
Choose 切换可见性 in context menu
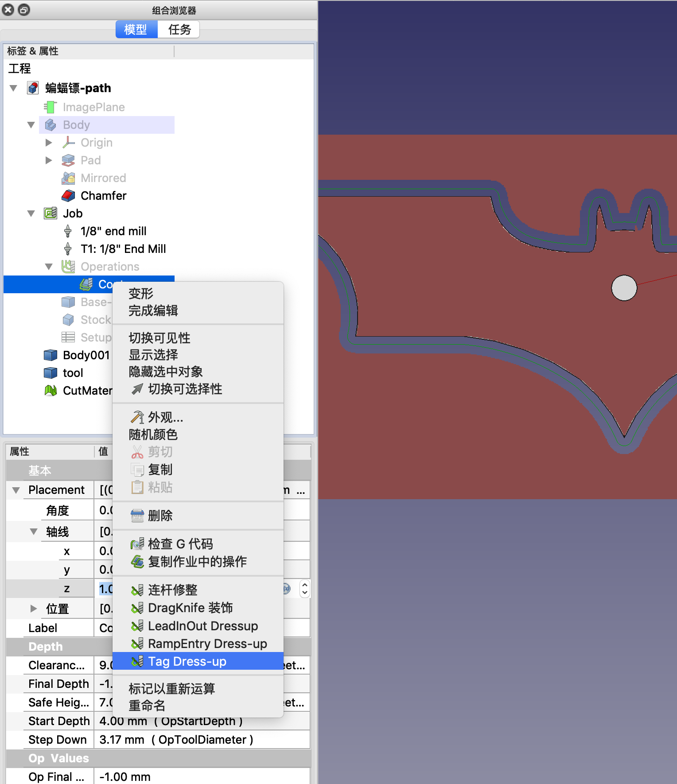198,338
